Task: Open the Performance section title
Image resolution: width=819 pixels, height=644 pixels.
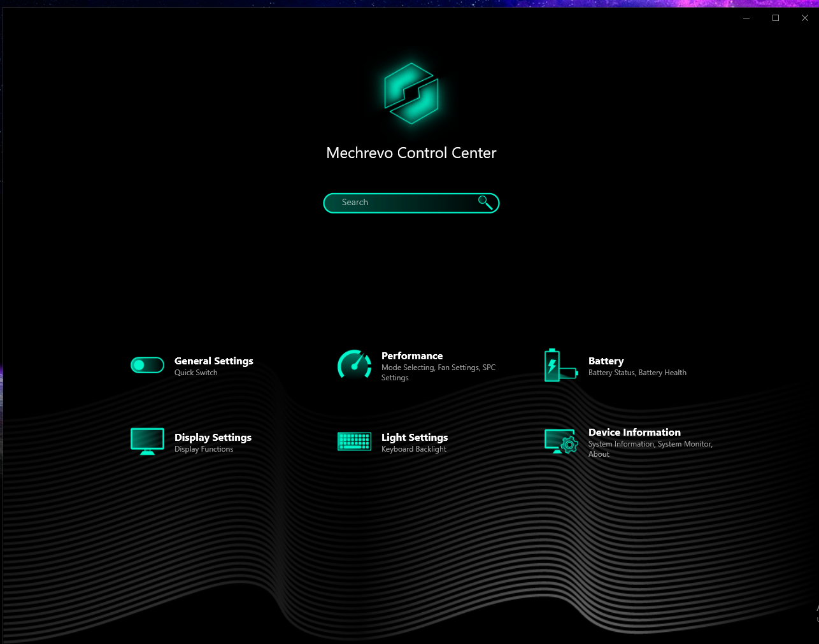Action: click(x=411, y=356)
